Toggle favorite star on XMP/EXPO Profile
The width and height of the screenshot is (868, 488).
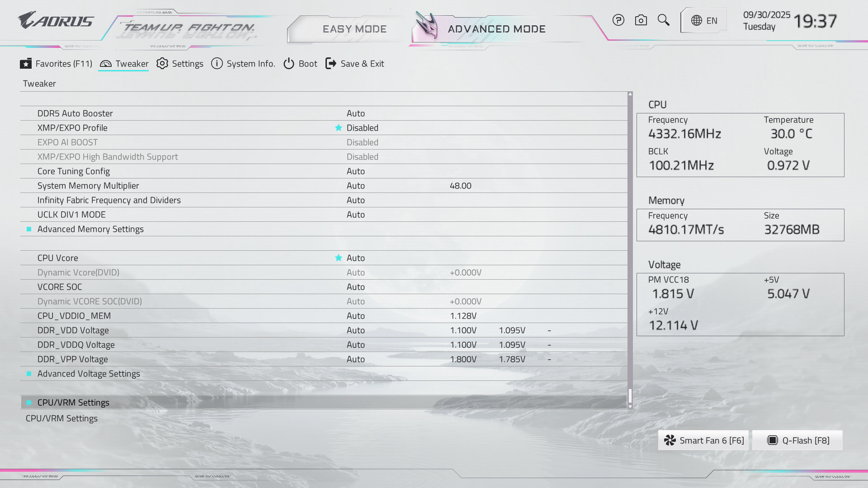(x=338, y=128)
